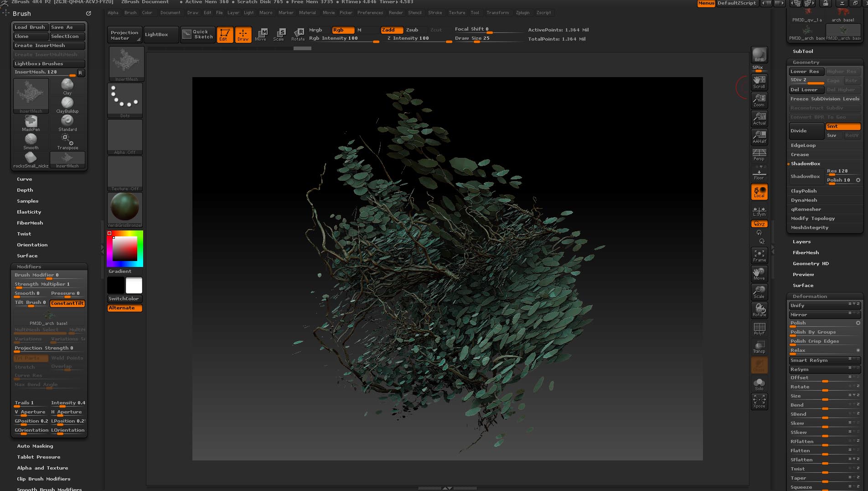Click the Zoom canvas icon
868x491 pixels.
click(x=759, y=100)
